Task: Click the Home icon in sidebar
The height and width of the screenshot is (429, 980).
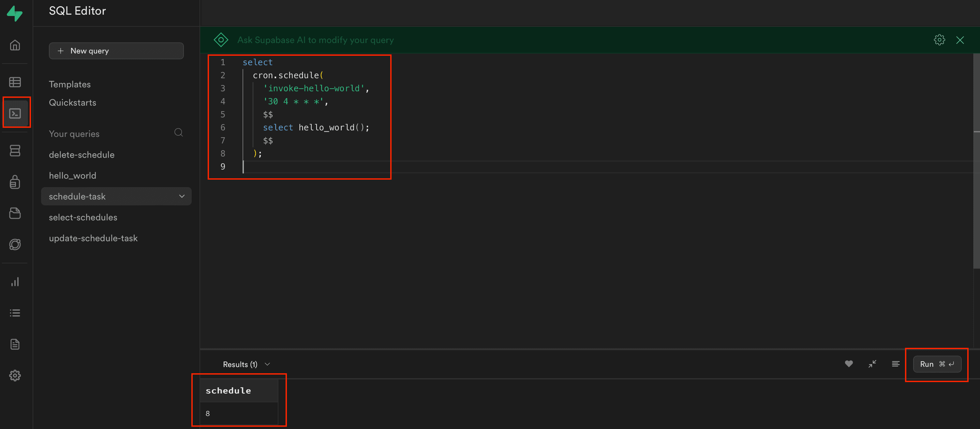Action: pyautogui.click(x=15, y=45)
